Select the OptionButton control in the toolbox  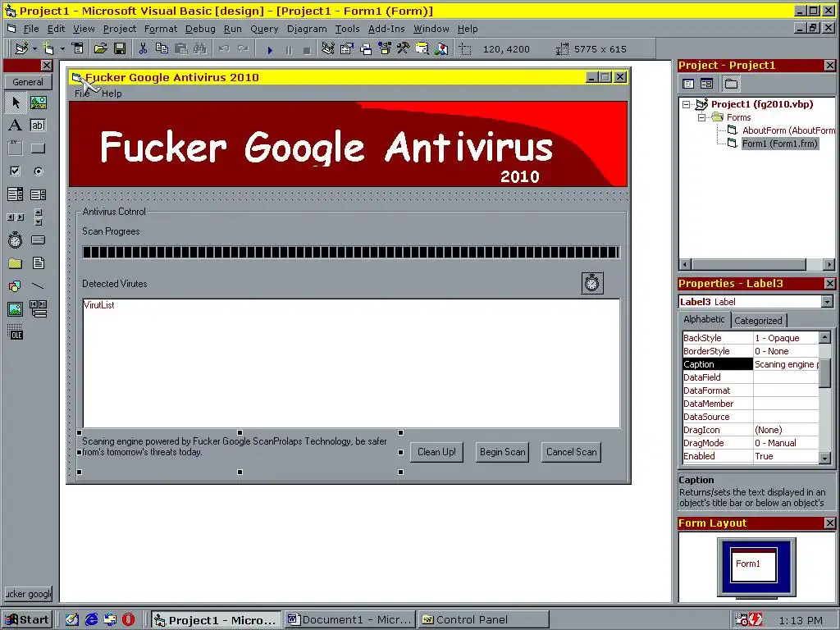click(38, 171)
